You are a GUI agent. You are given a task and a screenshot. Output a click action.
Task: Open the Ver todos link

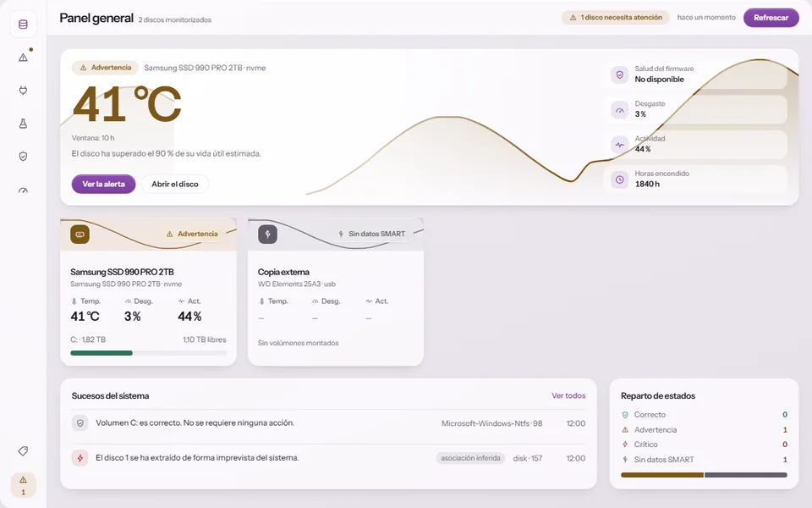click(x=568, y=395)
